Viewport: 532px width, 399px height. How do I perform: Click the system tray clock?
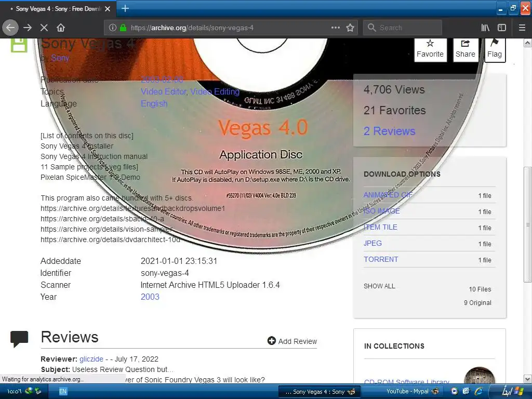pyautogui.click(x=14, y=391)
